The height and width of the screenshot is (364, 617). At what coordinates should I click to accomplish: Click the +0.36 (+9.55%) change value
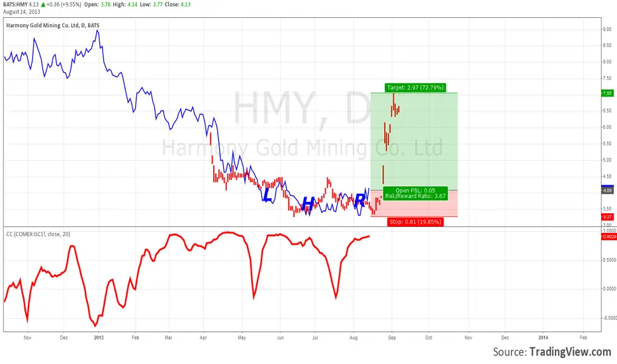(64, 5)
